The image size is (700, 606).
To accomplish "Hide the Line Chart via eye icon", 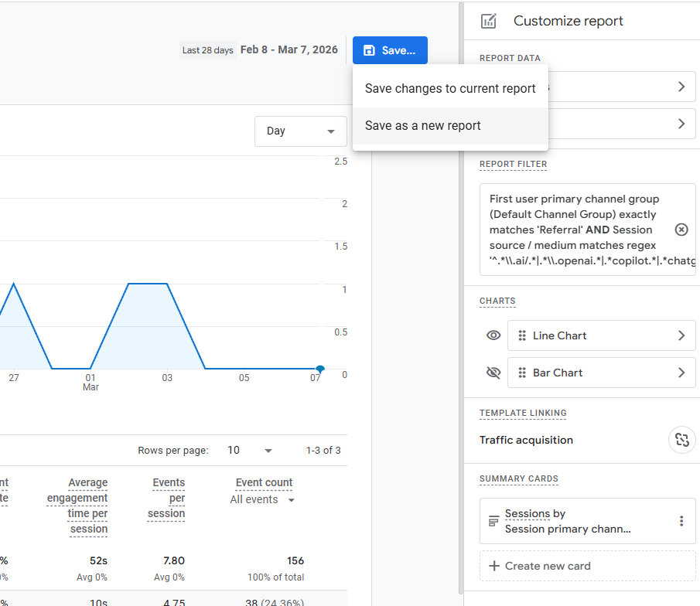I will (493, 335).
